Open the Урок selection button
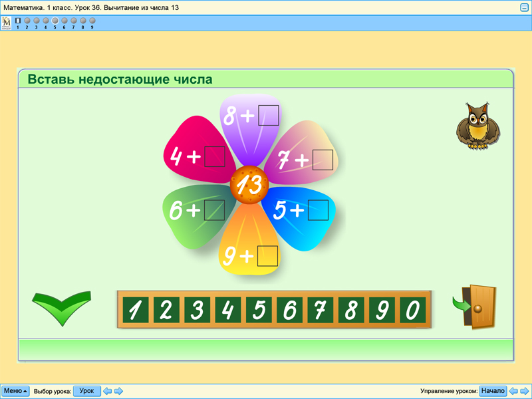This screenshot has height=399, width=532. coord(87,391)
